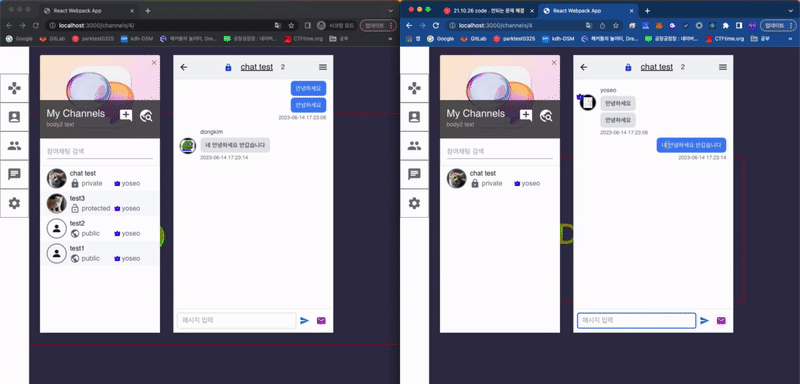Click purple mail icon in right window chat

[x=721, y=321]
